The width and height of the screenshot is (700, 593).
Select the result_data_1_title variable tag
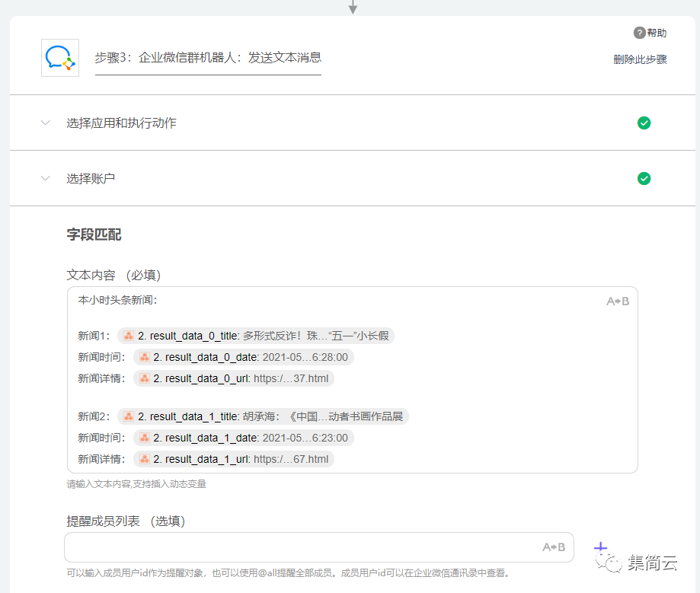click(263, 416)
